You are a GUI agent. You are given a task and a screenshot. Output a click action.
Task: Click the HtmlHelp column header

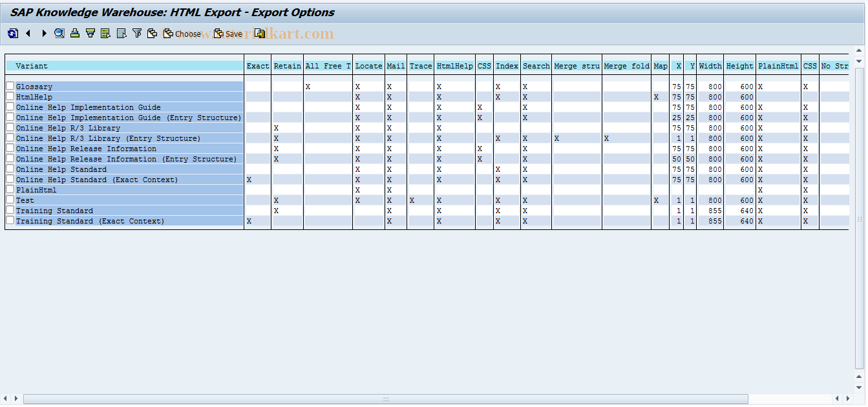(x=455, y=66)
